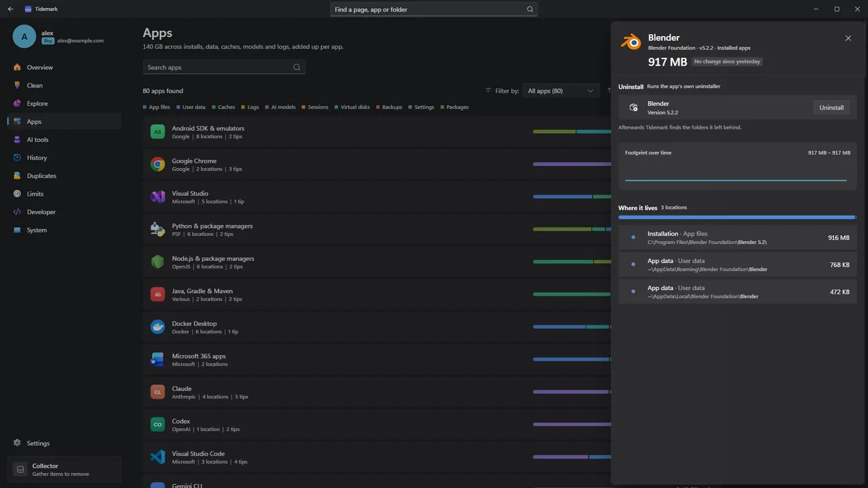868x488 pixels.
Task: Click the Duplicates sidebar icon
Action: (x=18, y=176)
